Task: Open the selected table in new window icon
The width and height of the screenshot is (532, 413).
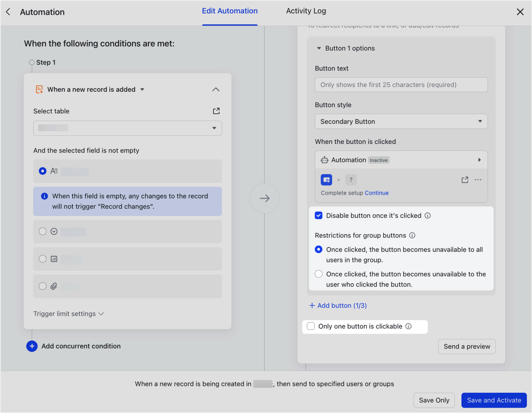Action: [216, 111]
